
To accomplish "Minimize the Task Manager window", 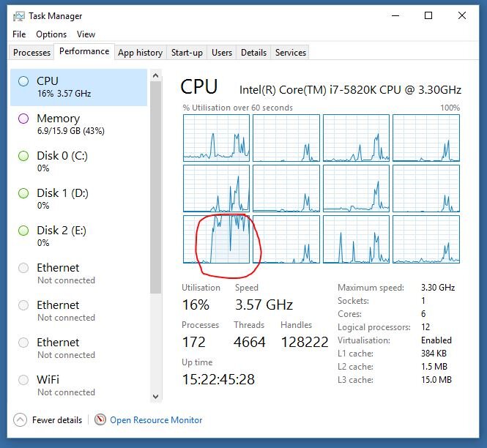I will click(x=395, y=15).
